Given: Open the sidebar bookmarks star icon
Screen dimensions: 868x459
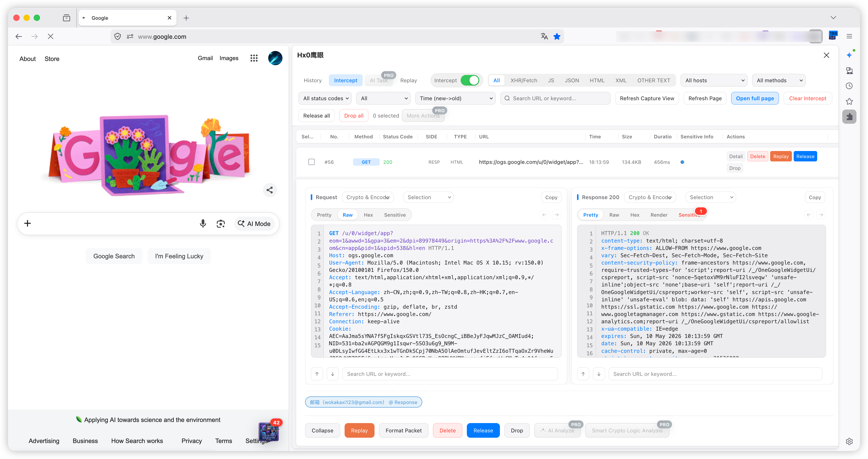Looking at the screenshot, I should tap(849, 101).
